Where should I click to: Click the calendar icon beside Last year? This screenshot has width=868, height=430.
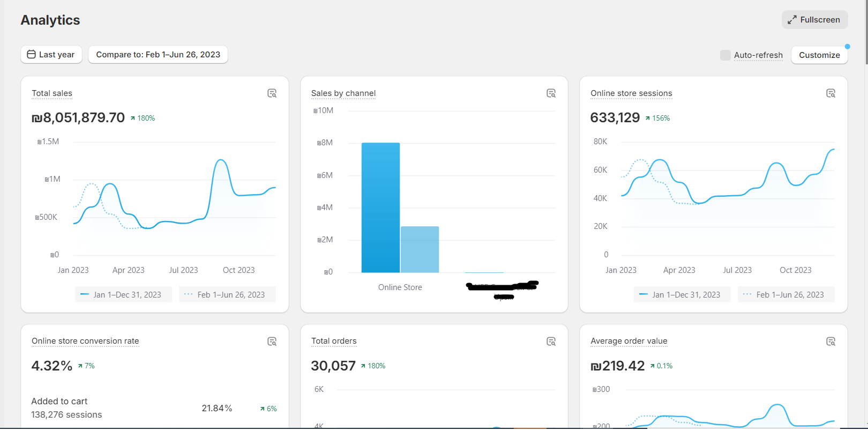(x=32, y=55)
